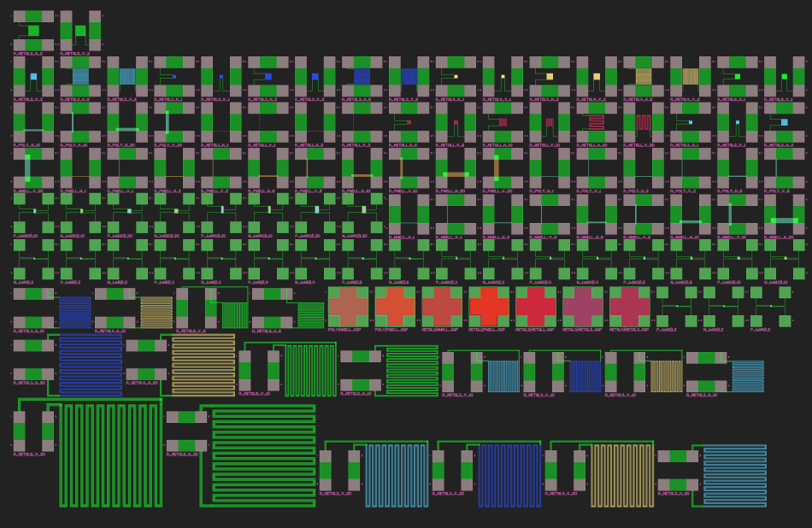Click the largest green horizontal serpentine resistor
Viewport: 812px width, 528px height.
coord(263,455)
